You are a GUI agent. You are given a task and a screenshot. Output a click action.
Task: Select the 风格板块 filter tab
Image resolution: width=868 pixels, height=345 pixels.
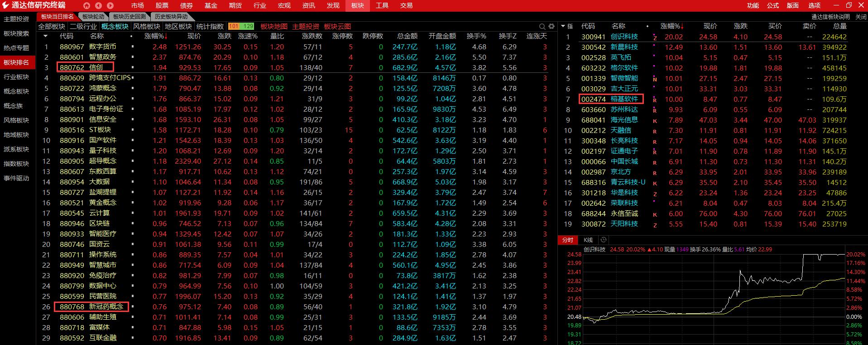pyautogui.click(x=147, y=26)
